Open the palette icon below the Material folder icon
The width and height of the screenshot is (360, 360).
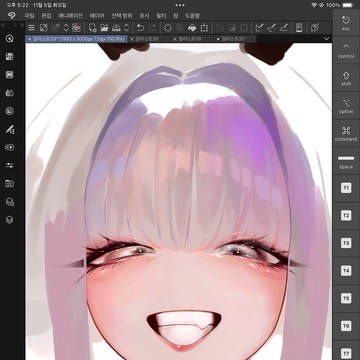click(x=10, y=202)
